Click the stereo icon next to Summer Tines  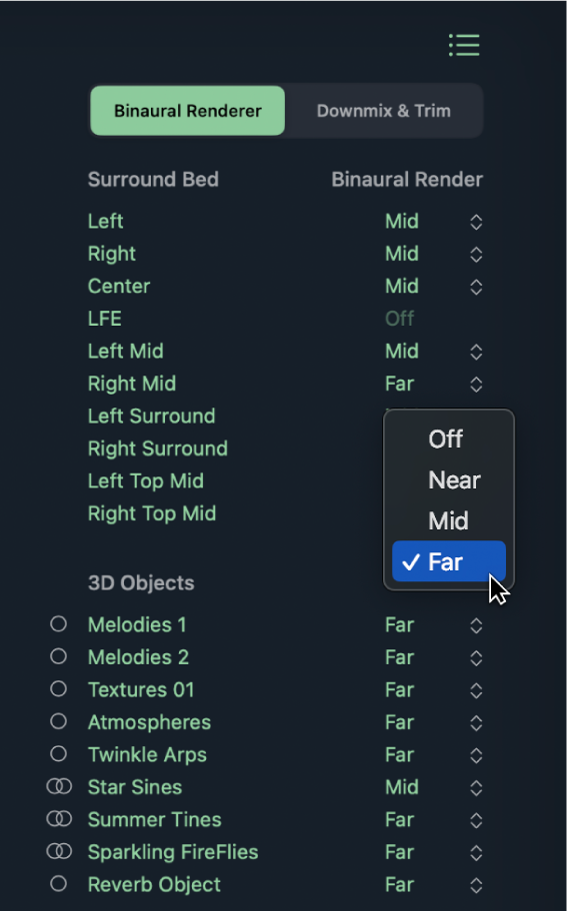pyautogui.click(x=59, y=820)
